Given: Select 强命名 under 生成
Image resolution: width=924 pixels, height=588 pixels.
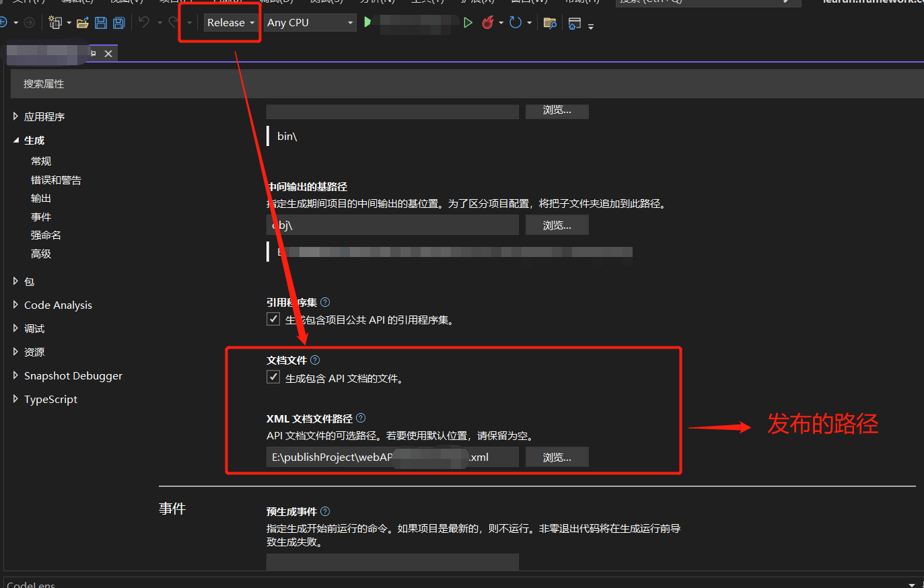Looking at the screenshot, I should click(46, 235).
